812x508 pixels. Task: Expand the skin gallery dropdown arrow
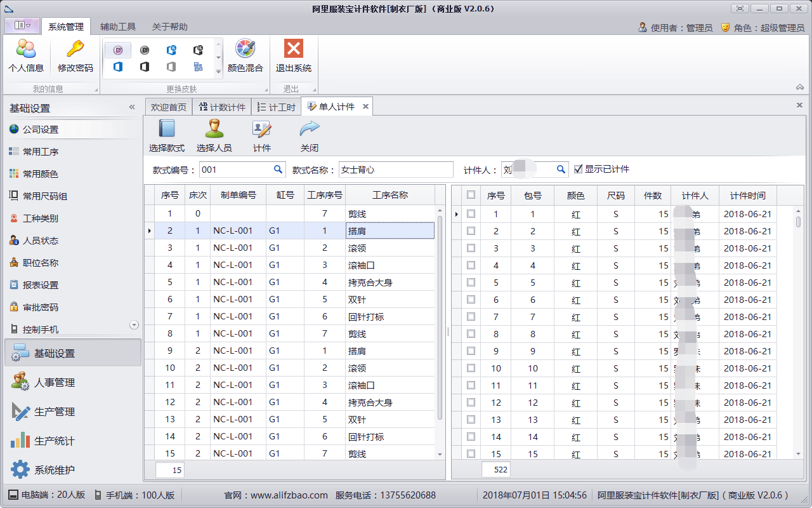pos(219,72)
